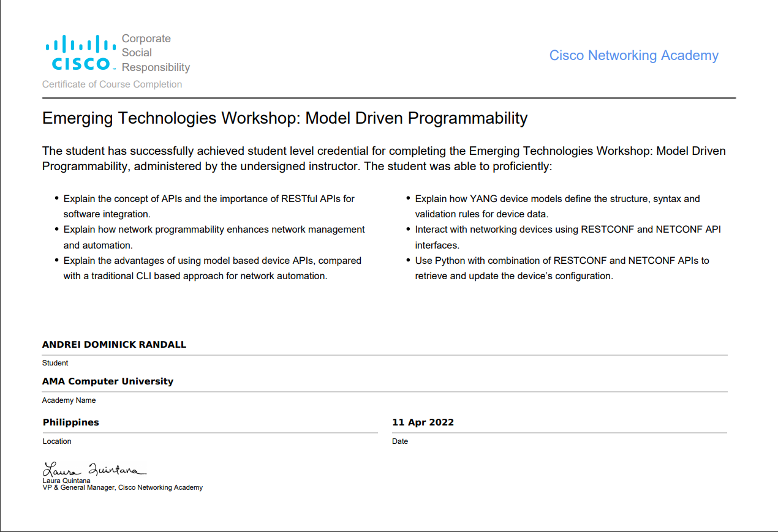Click the introductory paragraph about student credential
This screenshot has height=532, width=778.
pos(383,159)
